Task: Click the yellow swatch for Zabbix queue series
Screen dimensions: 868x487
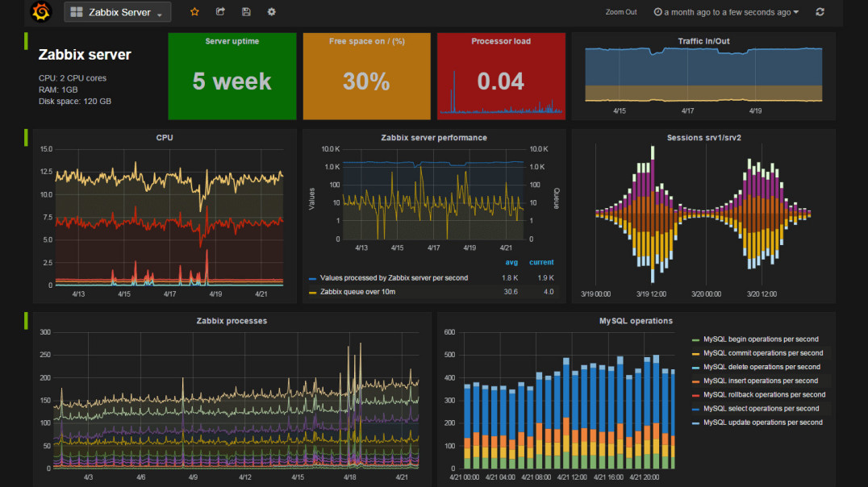Action: click(x=313, y=293)
